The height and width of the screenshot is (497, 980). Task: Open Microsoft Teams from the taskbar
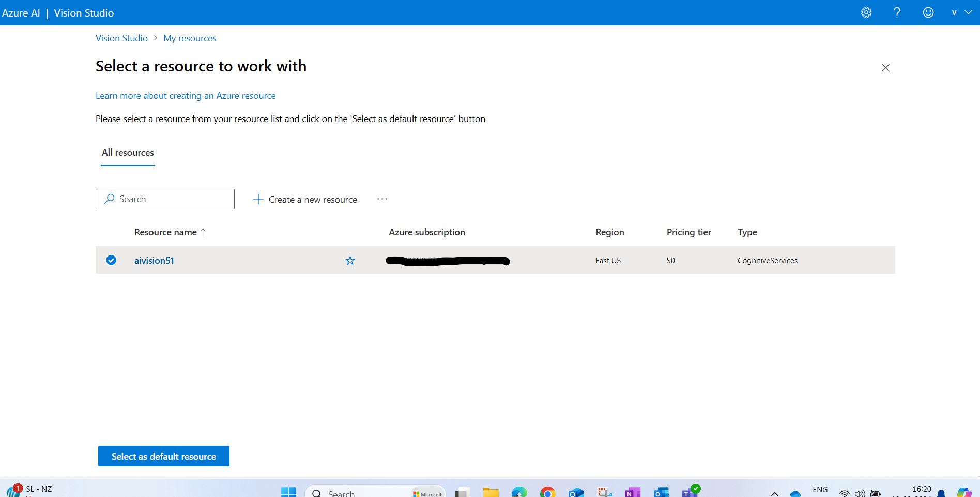pyautogui.click(x=690, y=491)
